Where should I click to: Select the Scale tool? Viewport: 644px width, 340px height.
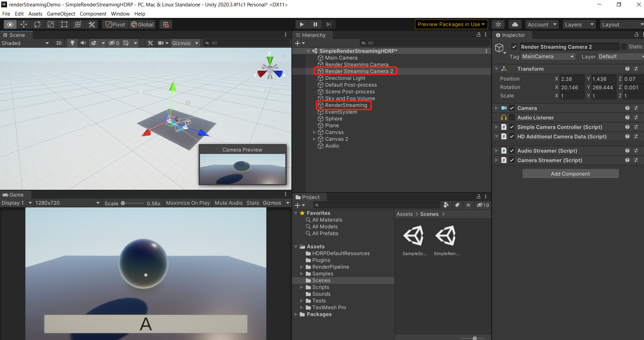51,24
